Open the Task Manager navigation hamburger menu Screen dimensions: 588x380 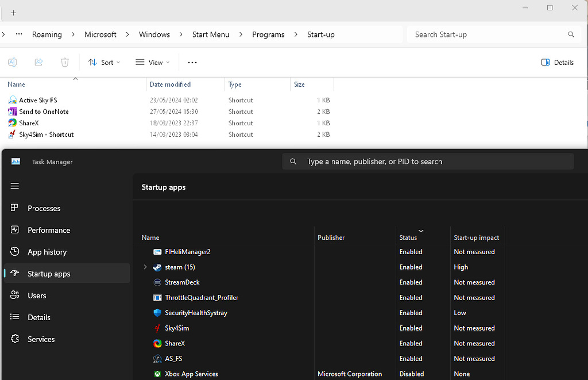tap(14, 186)
